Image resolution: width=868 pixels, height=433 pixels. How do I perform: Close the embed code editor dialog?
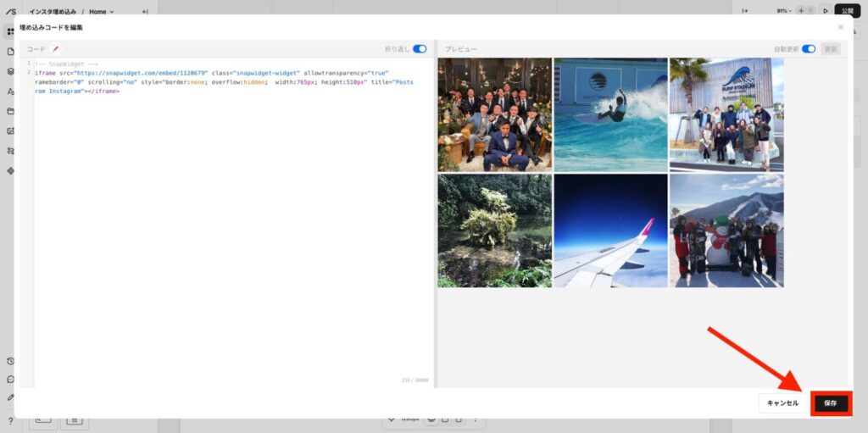841,27
